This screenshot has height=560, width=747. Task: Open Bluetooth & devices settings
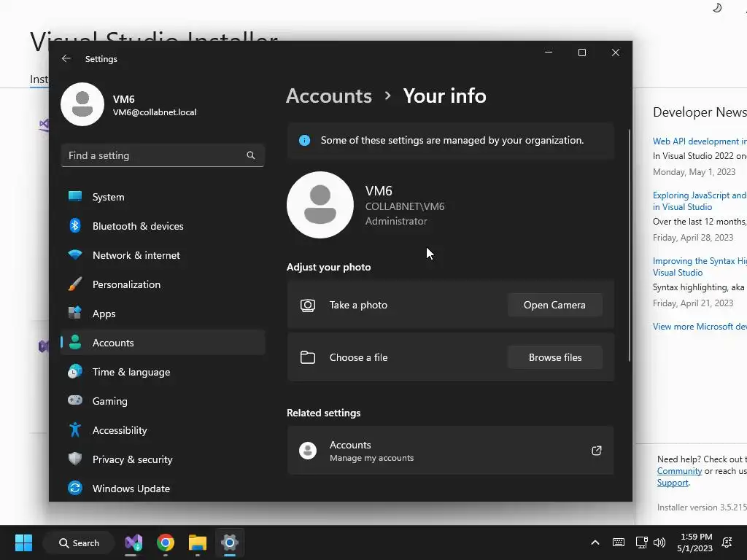163,226
